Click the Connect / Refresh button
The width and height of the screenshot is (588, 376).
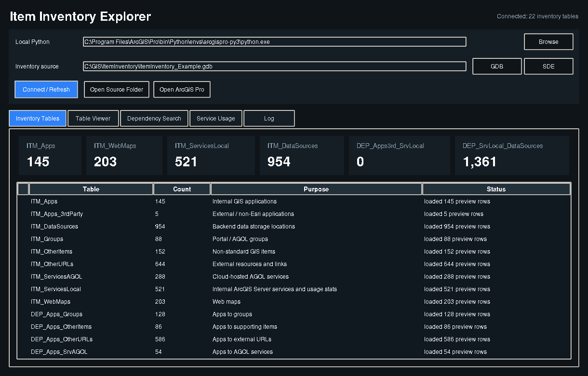click(46, 89)
